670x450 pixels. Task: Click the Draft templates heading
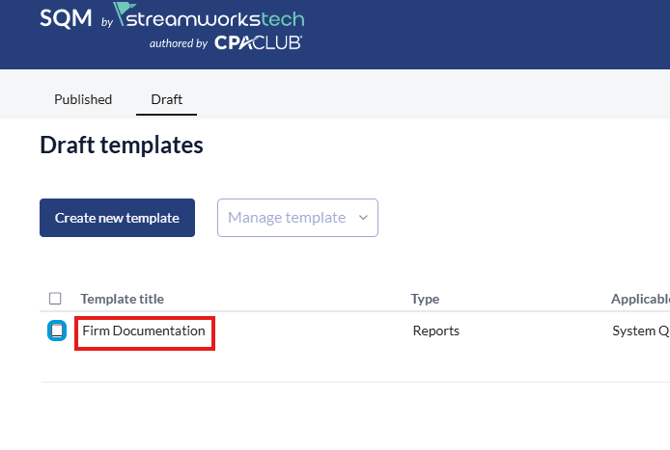click(x=121, y=145)
